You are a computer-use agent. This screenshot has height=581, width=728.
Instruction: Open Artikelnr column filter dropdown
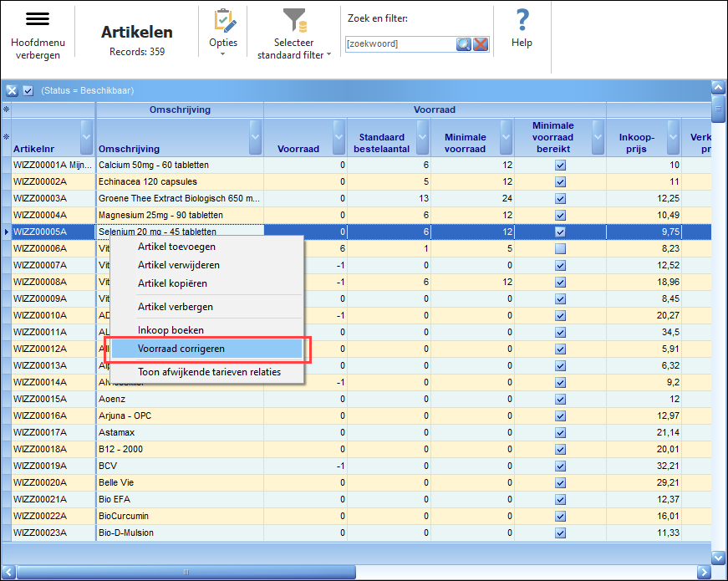pos(86,137)
